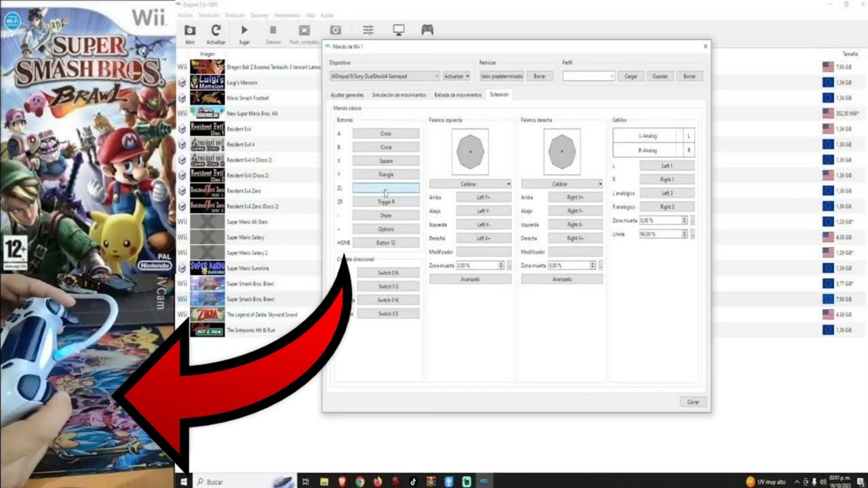868x488 pixels.
Task: Switch to the Ajustes generales tab
Action: [x=347, y=95]
